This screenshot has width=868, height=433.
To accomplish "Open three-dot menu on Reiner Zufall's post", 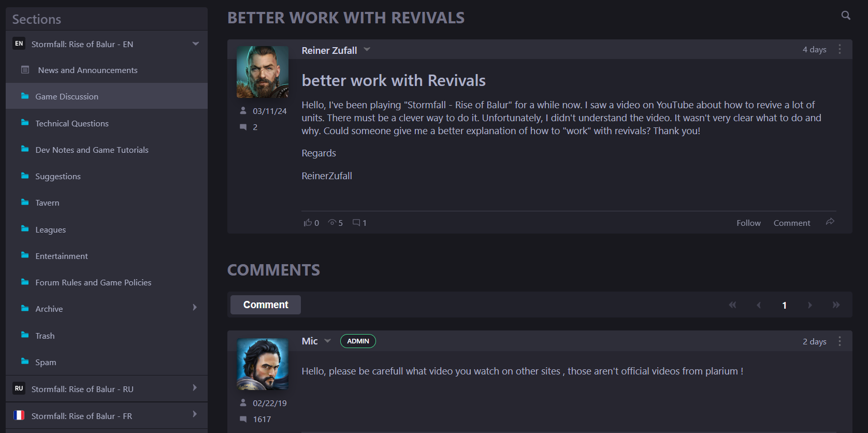I will point(840,49).
